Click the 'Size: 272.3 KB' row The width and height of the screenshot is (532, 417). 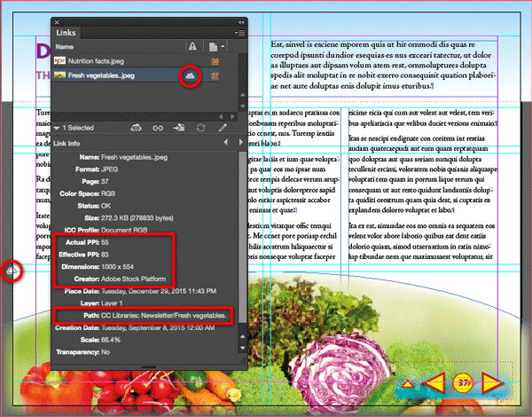tap(129, 218)
